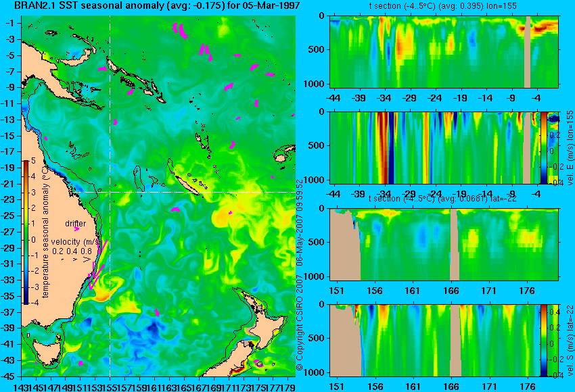Click the -44 label under lon=155 temperature section

click(333, 98)
